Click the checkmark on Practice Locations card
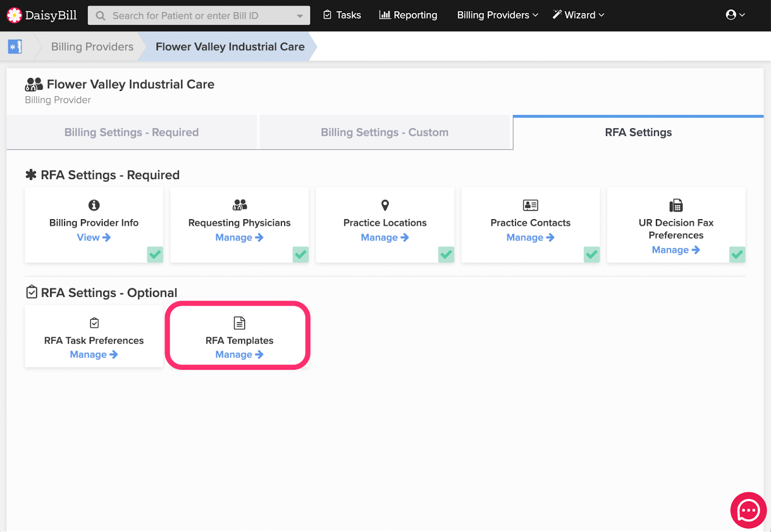 coord(446,254)
